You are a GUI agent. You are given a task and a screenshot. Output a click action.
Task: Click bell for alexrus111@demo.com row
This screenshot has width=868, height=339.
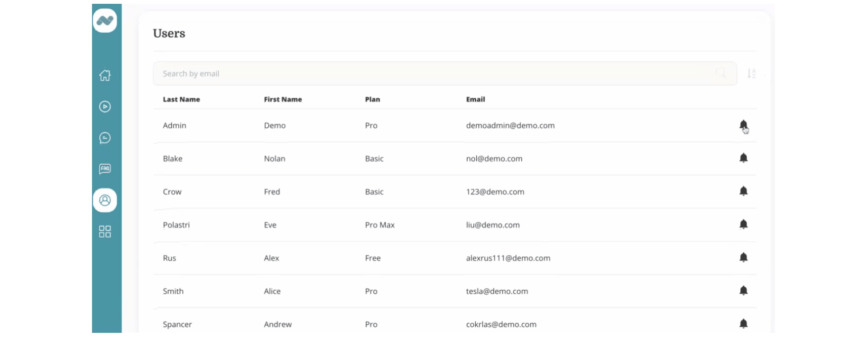click(x=743, y=258)
